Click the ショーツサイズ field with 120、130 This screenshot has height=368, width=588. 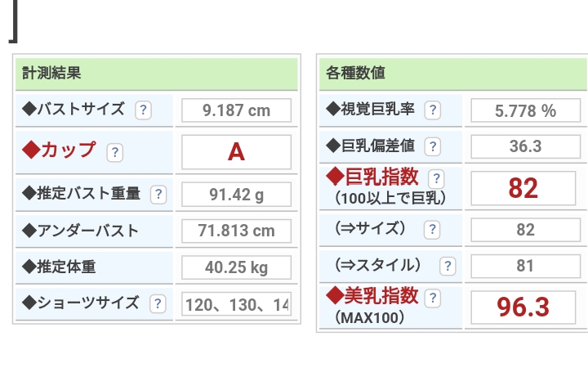(236, 305)
